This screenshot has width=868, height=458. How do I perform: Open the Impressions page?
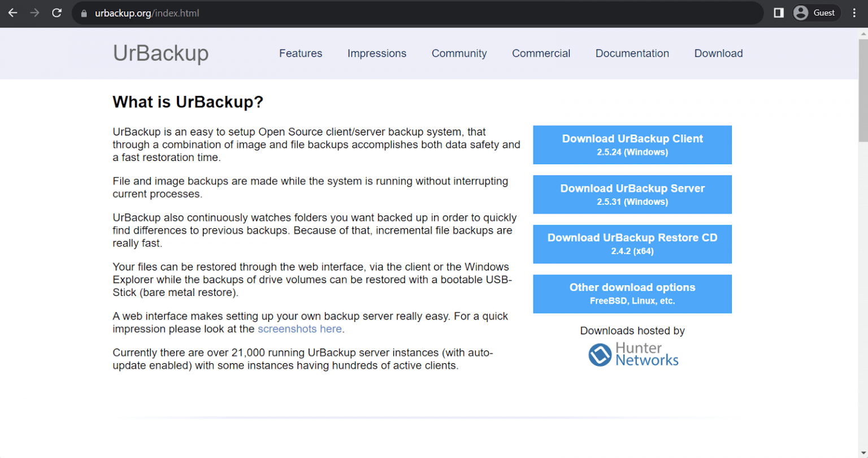[377, 53]
